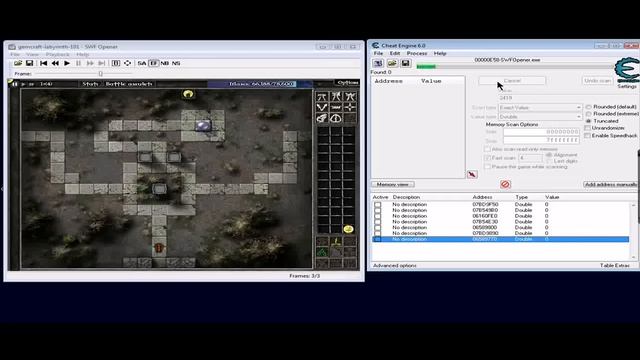640x360 pixels.
Task: Open the File menu in Cheat Engine
Action: pos(378,53)
